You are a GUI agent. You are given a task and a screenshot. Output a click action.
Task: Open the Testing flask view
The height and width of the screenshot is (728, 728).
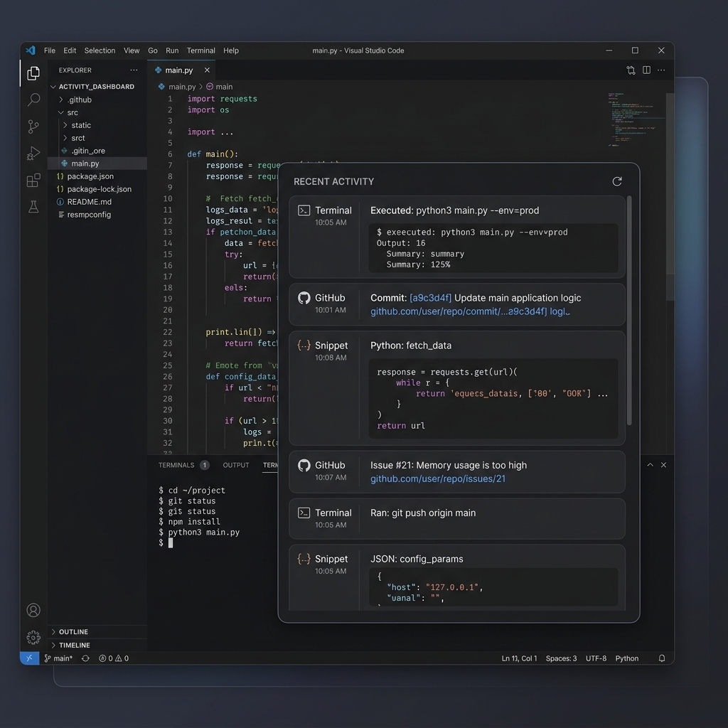33,207
